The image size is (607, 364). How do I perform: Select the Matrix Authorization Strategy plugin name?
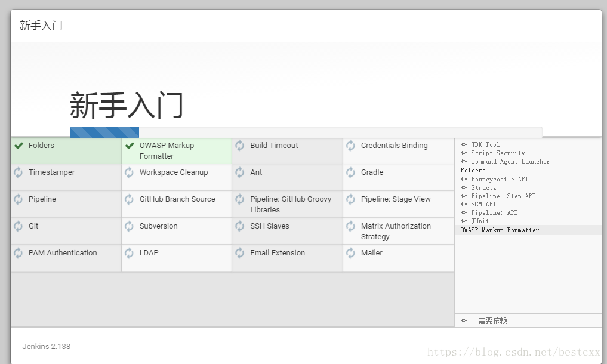[396, 231]
